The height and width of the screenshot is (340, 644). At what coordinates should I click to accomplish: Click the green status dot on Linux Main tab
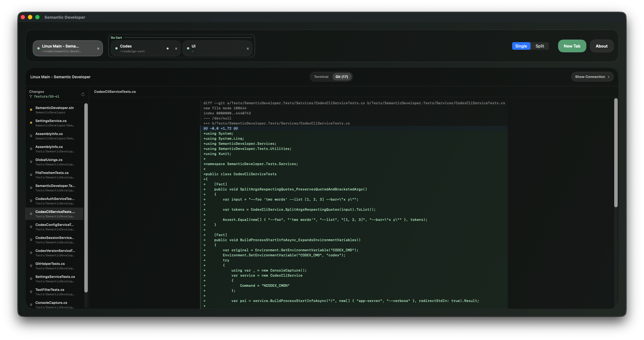point(38,48)
